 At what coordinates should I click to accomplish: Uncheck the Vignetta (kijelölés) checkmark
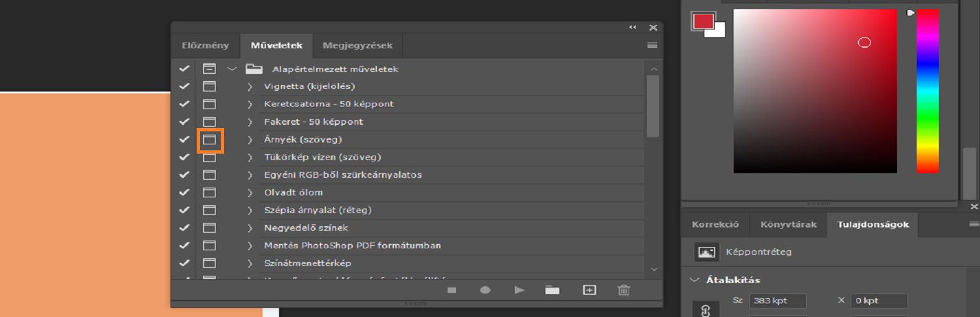[x=184, y=86]
